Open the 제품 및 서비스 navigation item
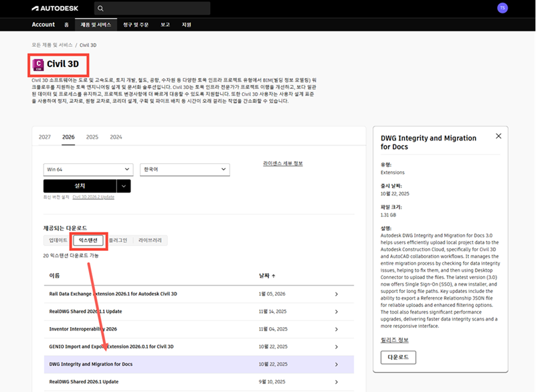This screenshot has width=536, height=392. (x=96, y=25)
